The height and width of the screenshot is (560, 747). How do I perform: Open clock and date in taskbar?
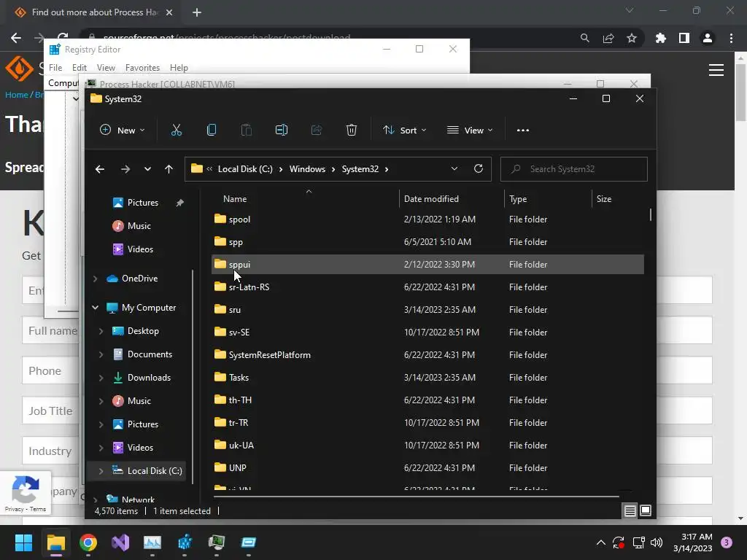point(693,542)
